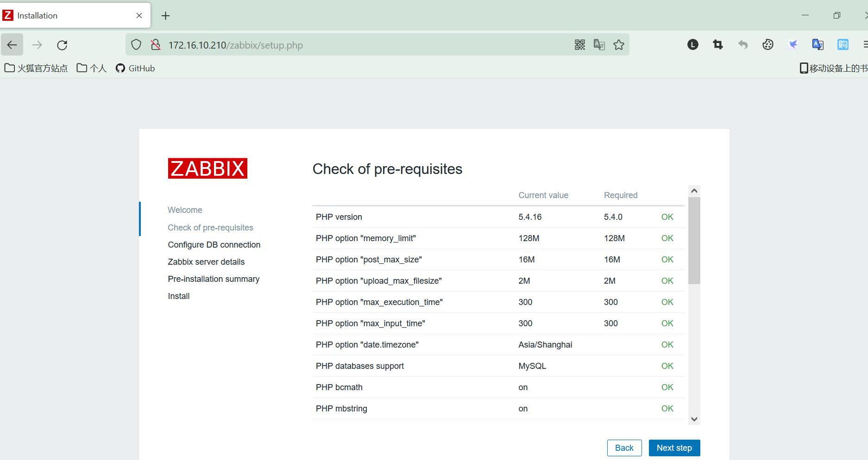This screenshot has width=868, height=460.
Task: Restore down the browser window
Action: [x=837, y=15]
